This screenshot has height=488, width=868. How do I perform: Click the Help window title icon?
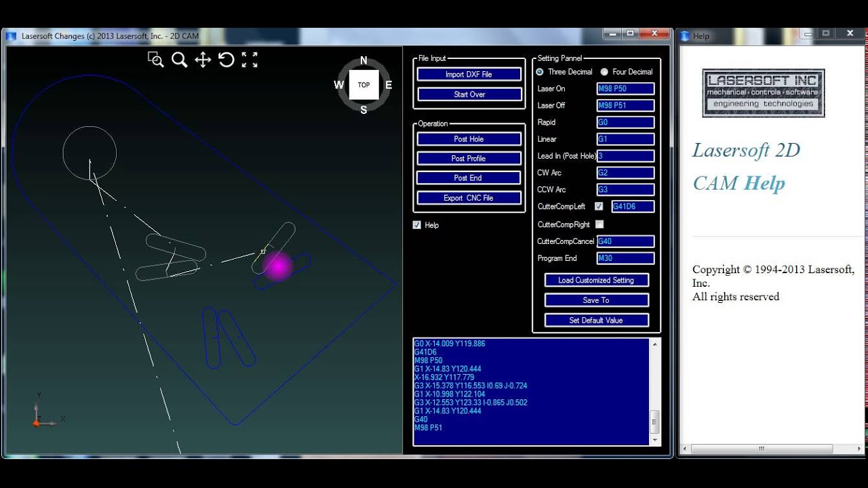tap(685, 36)
